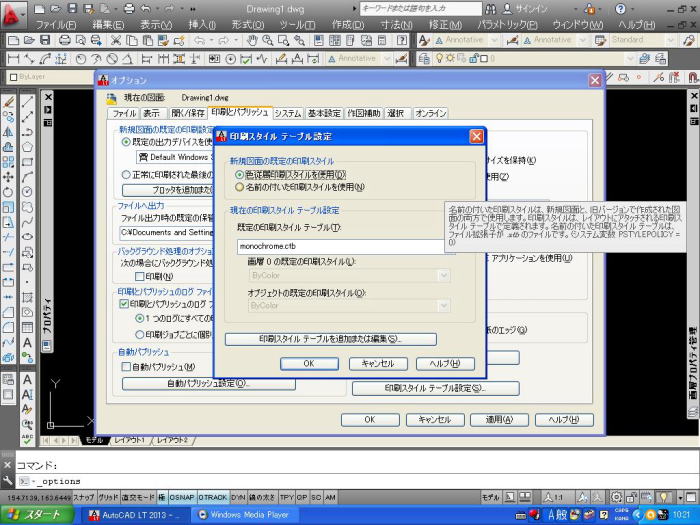This screenshot has height=525, width=700.
Task: Open the Layer Properties Manager icon
Action: tap(424, 58)
